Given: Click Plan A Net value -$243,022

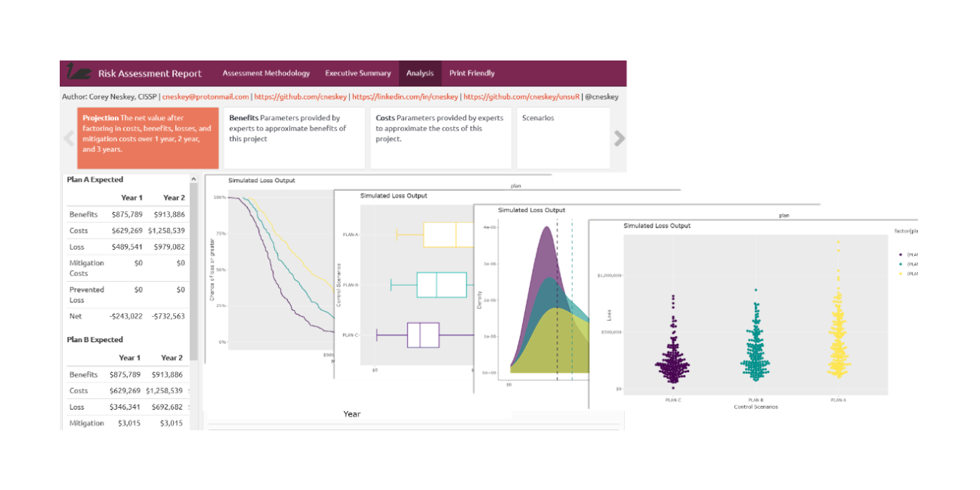Looking at the screenshot, I should click(x=126, y=315).
